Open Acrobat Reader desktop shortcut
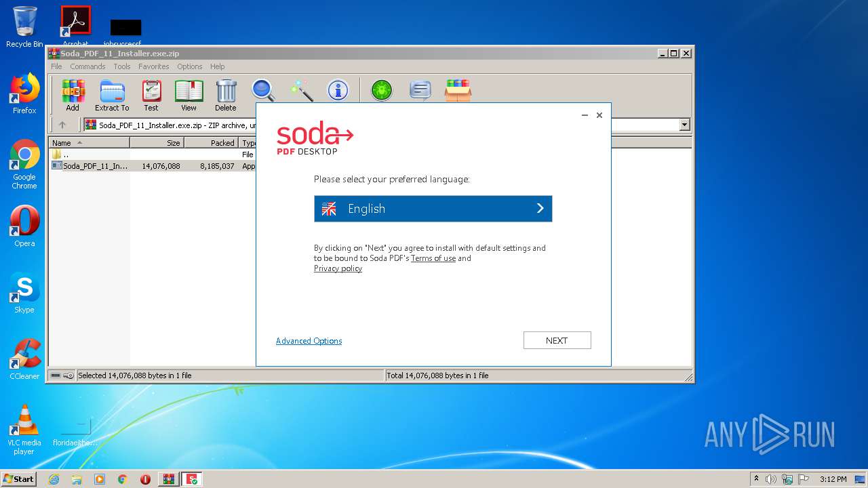This screenshot has width=868, height=488. pos(75,26)
